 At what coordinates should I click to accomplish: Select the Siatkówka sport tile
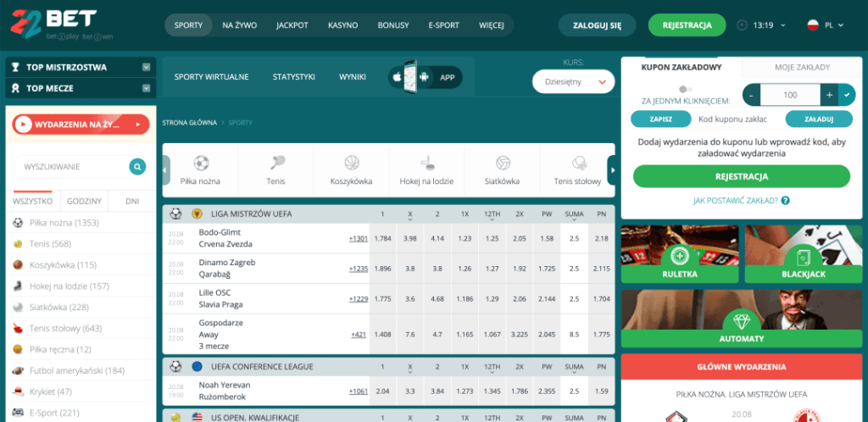tap(503, 169)
